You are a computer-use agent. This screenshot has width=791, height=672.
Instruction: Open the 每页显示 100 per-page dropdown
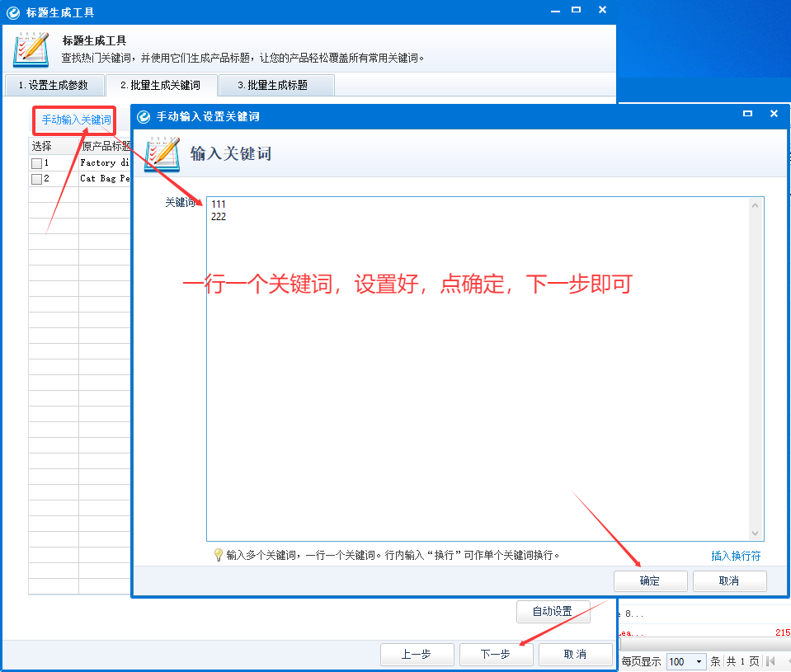(x=699, y=661)
